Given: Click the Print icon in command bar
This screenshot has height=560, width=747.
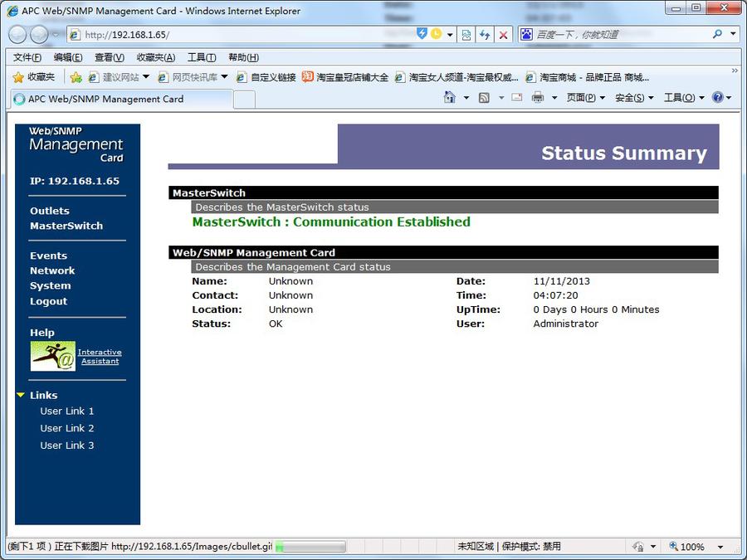Looking at the screenshot, I should [x=537, y=98].
